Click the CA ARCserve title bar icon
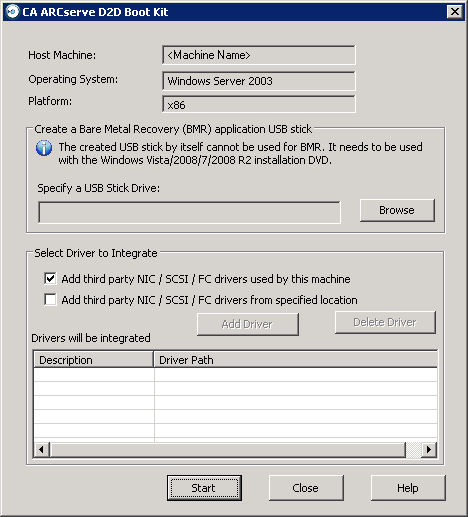The image size is (468, 517). coord(13,12)
